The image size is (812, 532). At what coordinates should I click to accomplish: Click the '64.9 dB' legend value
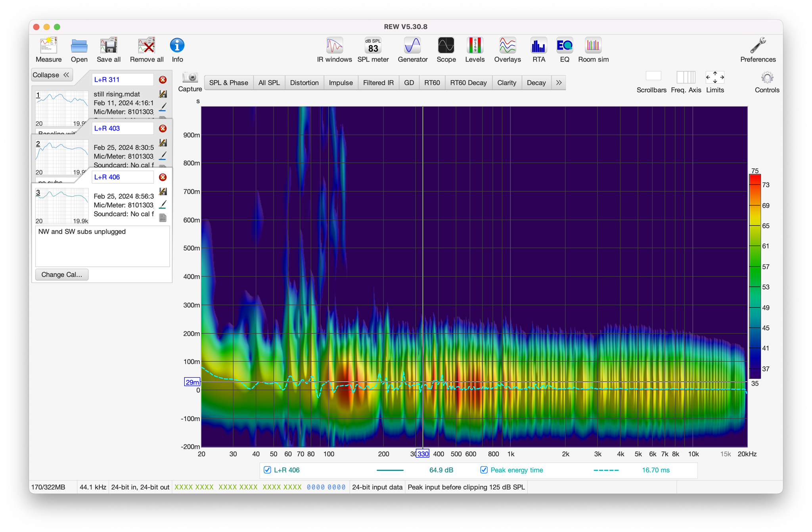(x=441, y=470)
